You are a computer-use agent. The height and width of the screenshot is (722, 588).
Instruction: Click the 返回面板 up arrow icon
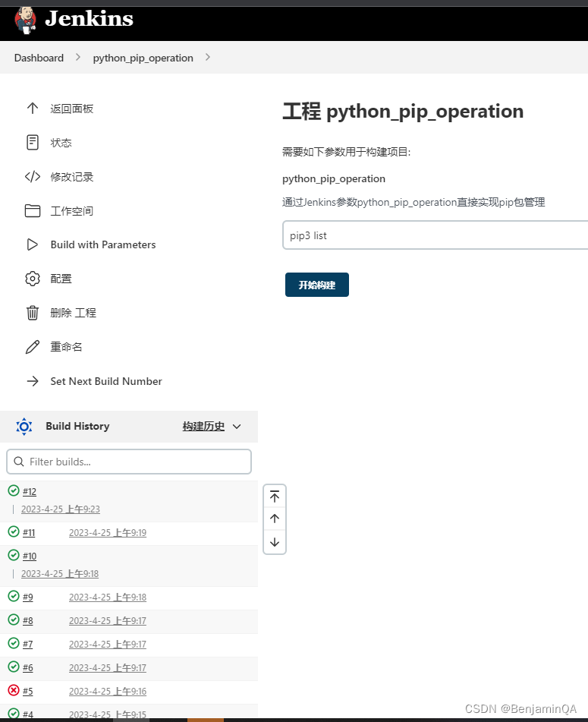(x=33, y=108)
